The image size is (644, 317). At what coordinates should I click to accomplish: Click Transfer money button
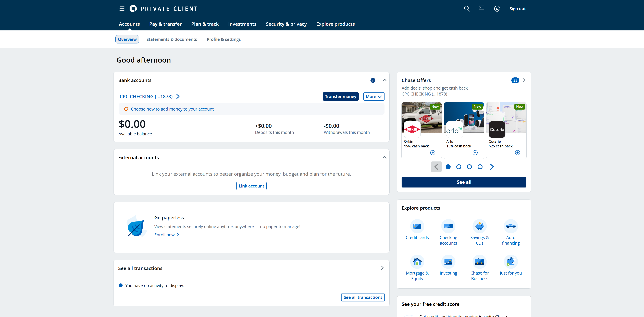[x=341, y=97]
